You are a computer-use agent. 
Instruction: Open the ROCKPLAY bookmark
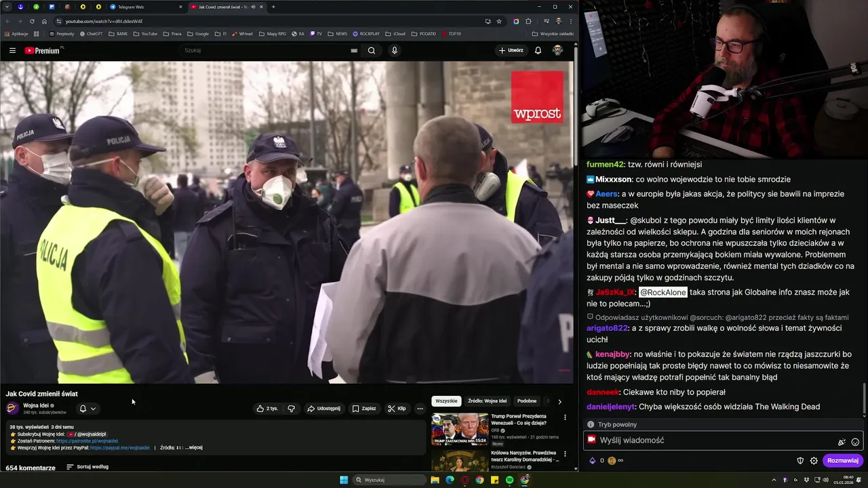[366, 33]
